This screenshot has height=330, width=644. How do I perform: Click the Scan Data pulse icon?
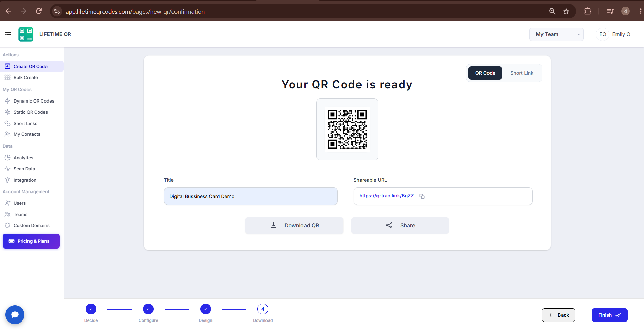pyautogui.click(x=7, y=169)
